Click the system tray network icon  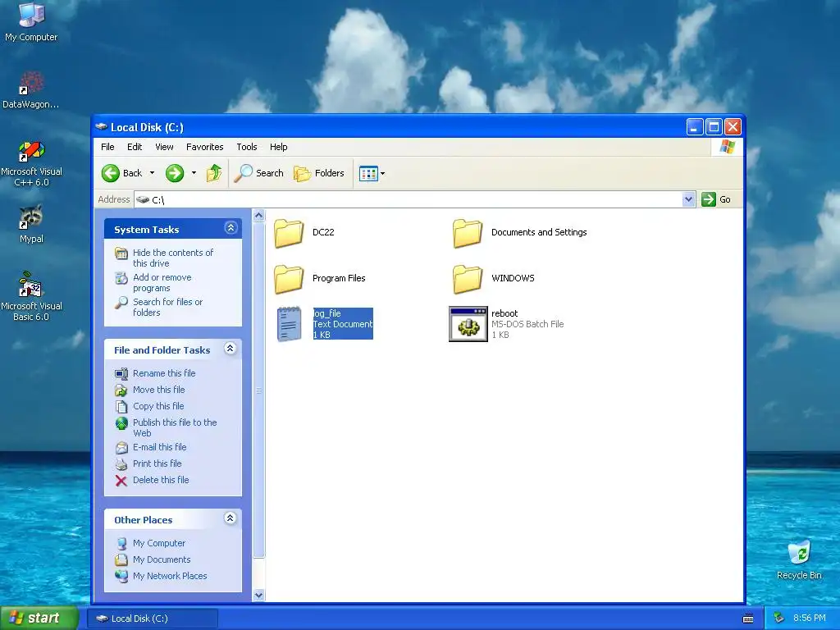(x=778, y=619)
